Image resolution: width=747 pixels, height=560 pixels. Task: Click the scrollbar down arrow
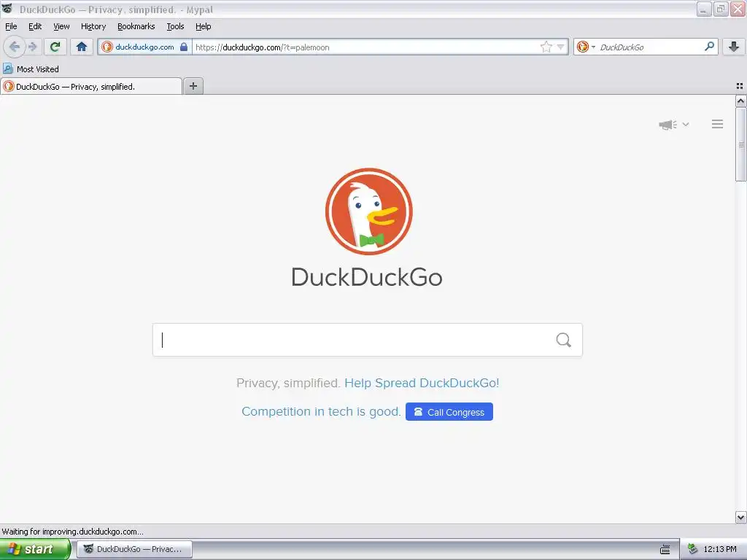click(741, 517)
